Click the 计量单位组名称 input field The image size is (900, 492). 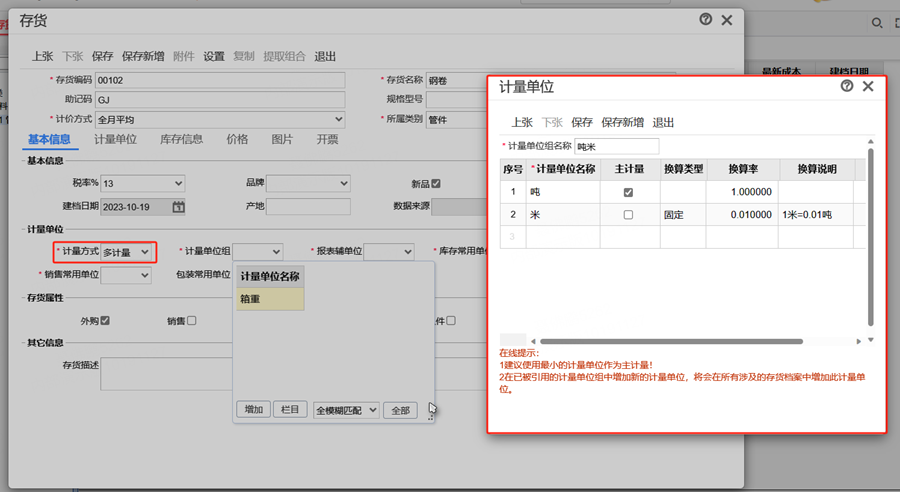click(x=616, y=147)
